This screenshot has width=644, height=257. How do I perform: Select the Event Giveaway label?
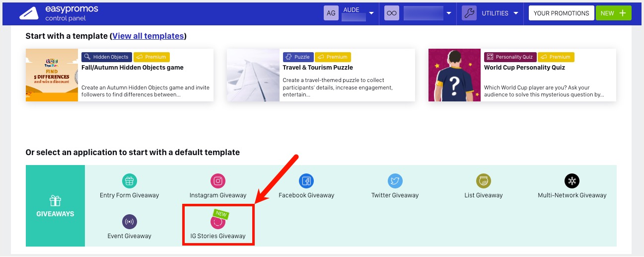click(130, 236)
